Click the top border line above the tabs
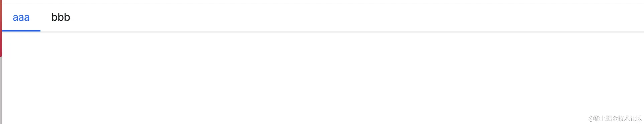Screen dimensions: 644x124 [x=323, y=3]
